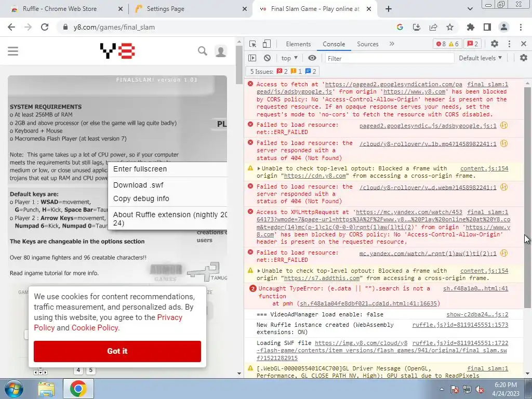Open the Google icon in address bar

pyautogui.click(x=400, y=27)
